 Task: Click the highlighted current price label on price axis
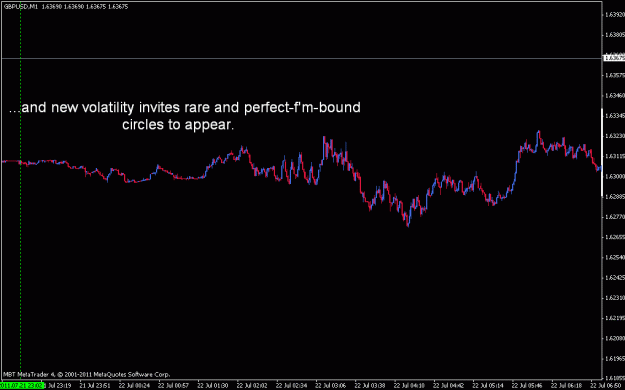click(614, 58)
